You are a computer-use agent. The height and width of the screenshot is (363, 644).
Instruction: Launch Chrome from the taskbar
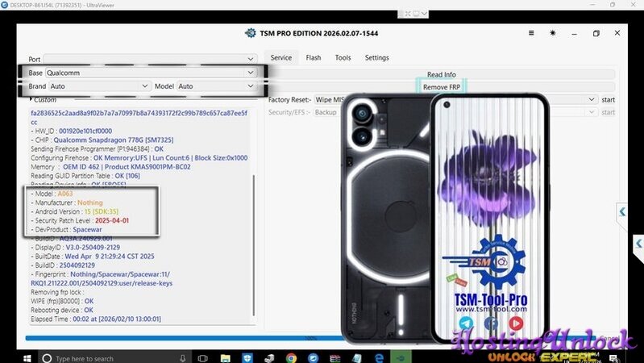[x=290, y=357]
